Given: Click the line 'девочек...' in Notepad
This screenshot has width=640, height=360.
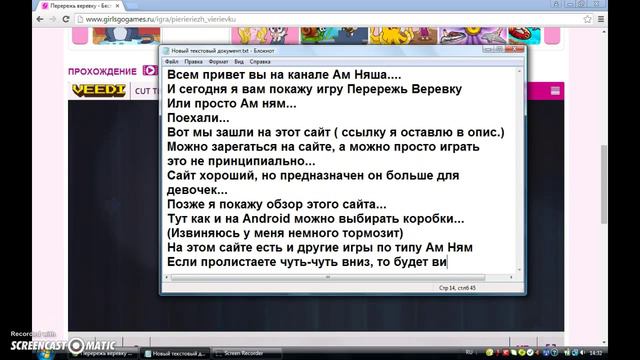Looking at the screenshot, I should (197, 190).
